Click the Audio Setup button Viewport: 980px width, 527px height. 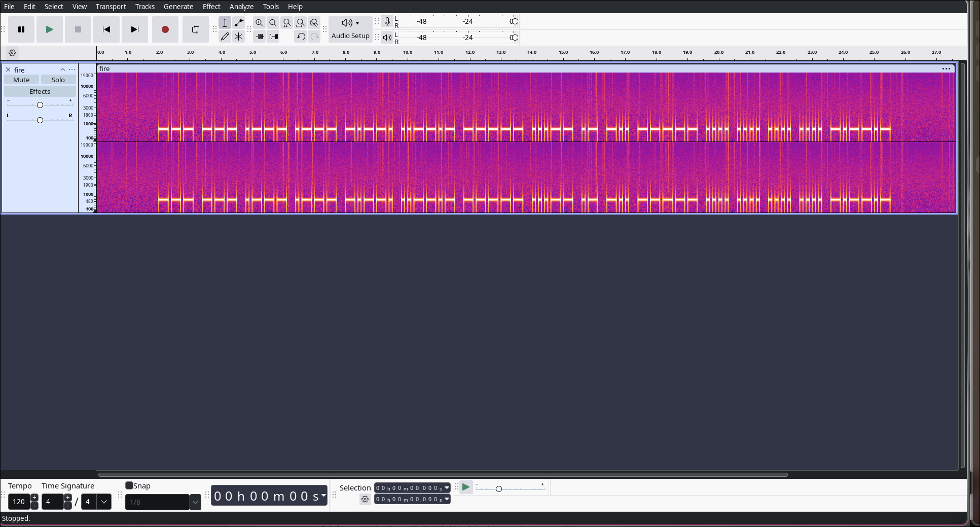click(350, 29)
